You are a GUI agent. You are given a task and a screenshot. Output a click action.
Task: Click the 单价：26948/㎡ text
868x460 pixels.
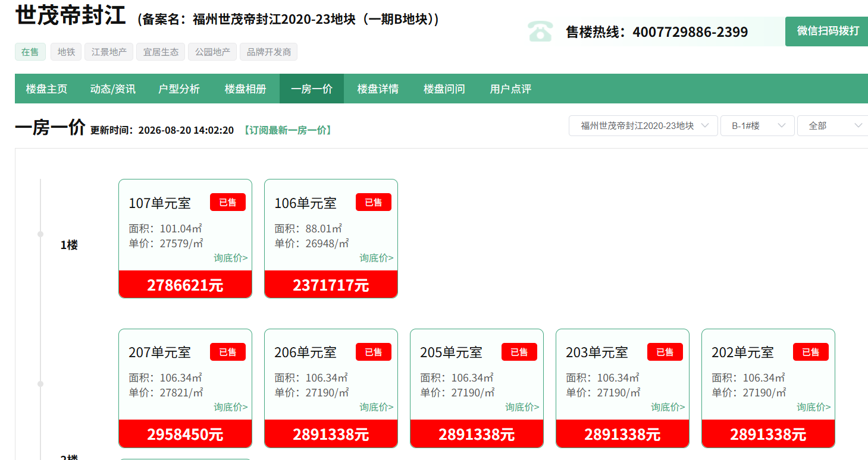coord(312,244)
